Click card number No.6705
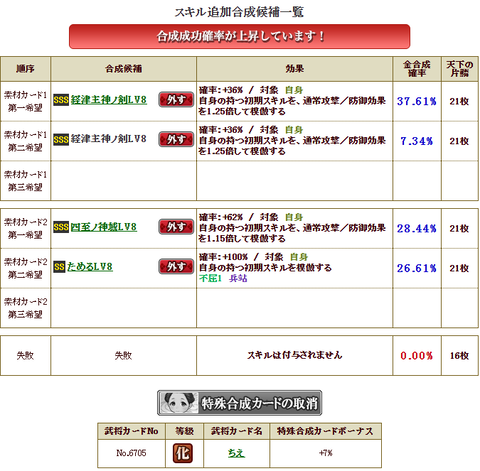This screenshot has height=471, width=480. click(131, 453)
